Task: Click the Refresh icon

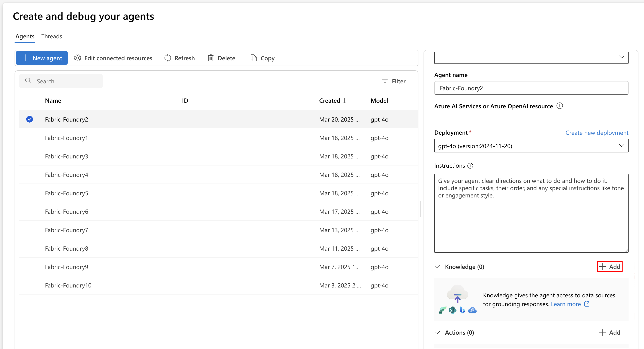Action: click(x=168, y=58)
